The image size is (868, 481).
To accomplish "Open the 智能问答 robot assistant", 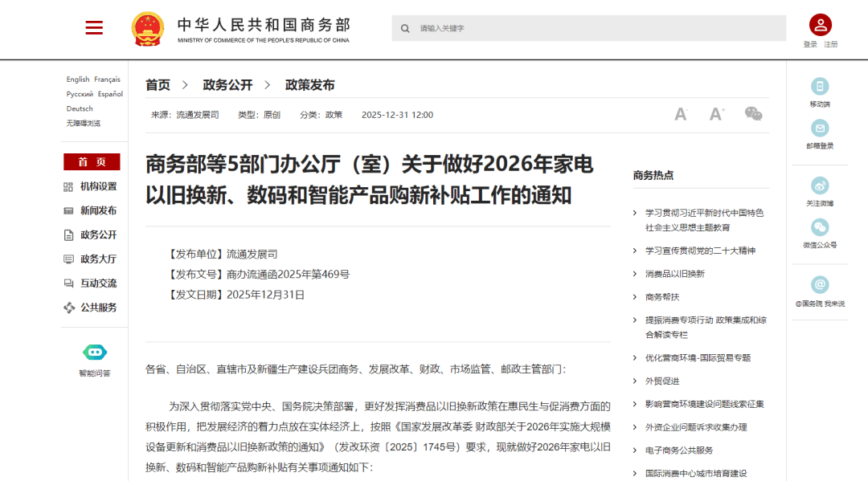I will tap(95, 353).
